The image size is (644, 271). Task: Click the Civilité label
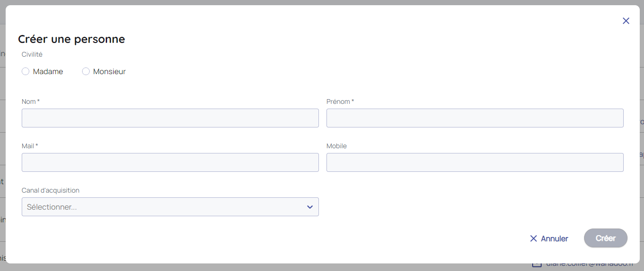click(32, 54)
